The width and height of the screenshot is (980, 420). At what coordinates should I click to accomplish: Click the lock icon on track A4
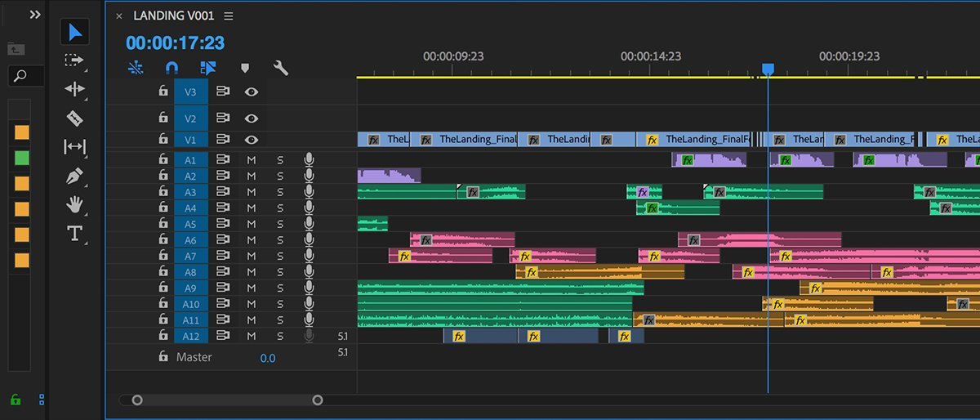pyautogui.click(x=163, y=208)
